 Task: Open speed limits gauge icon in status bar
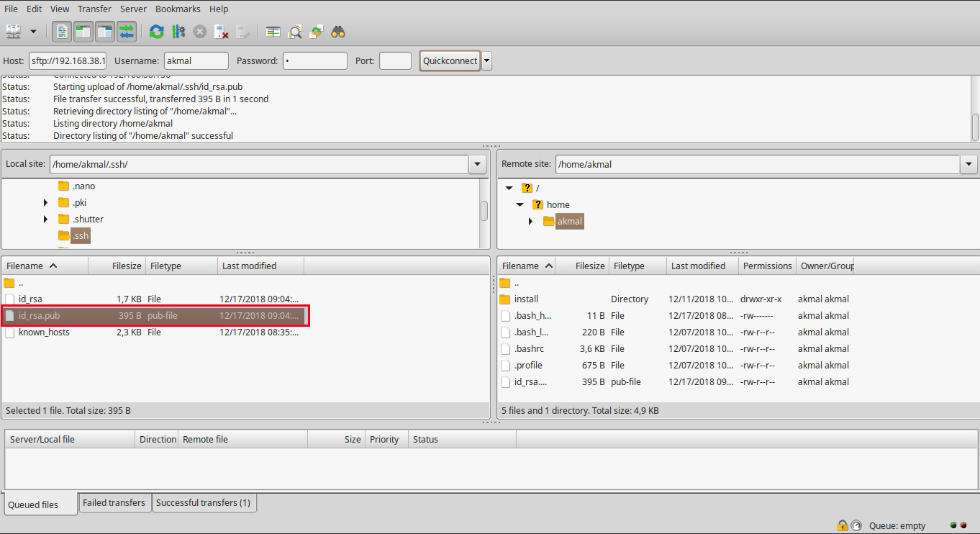856,525
